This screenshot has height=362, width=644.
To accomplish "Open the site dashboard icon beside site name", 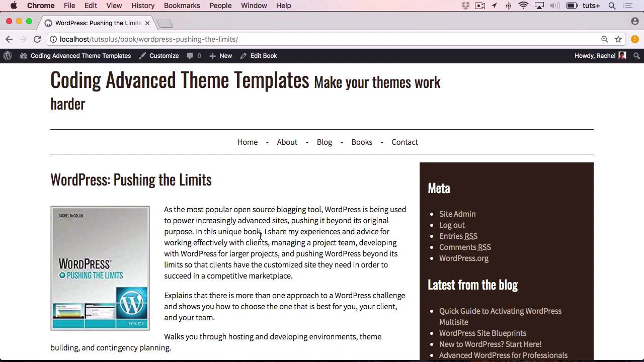I will (24, 56).
